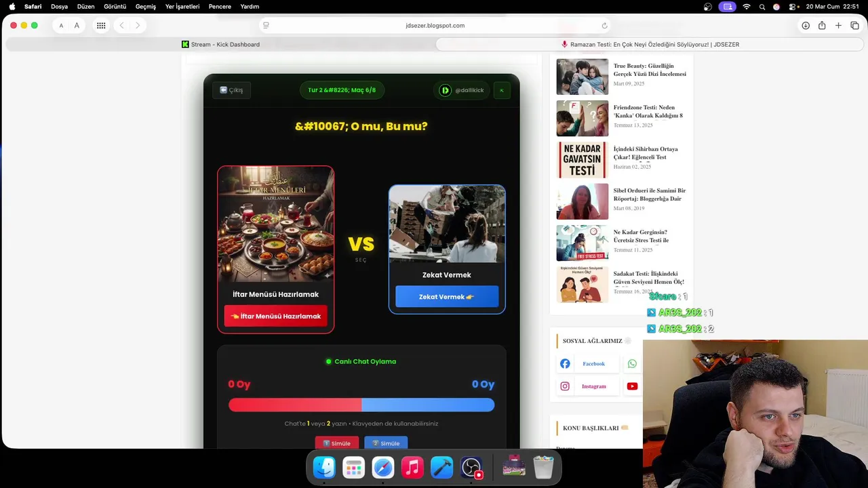Click the Safari back arrow

(121, 26)
